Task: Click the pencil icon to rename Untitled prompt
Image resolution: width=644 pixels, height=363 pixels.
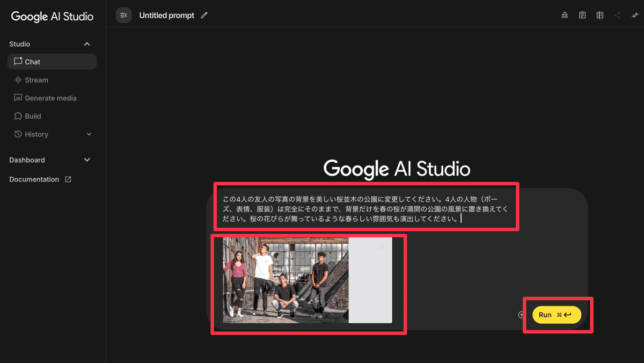Action: tap(204, 16)
